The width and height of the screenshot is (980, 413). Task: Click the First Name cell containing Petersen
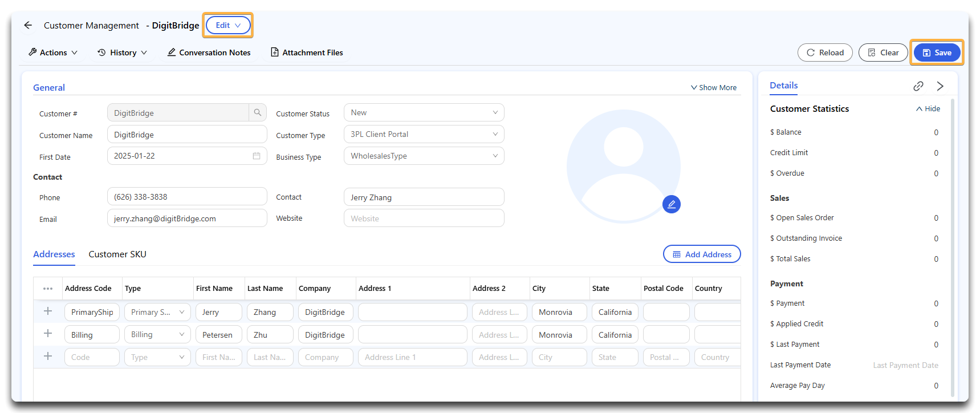(219, 335)
